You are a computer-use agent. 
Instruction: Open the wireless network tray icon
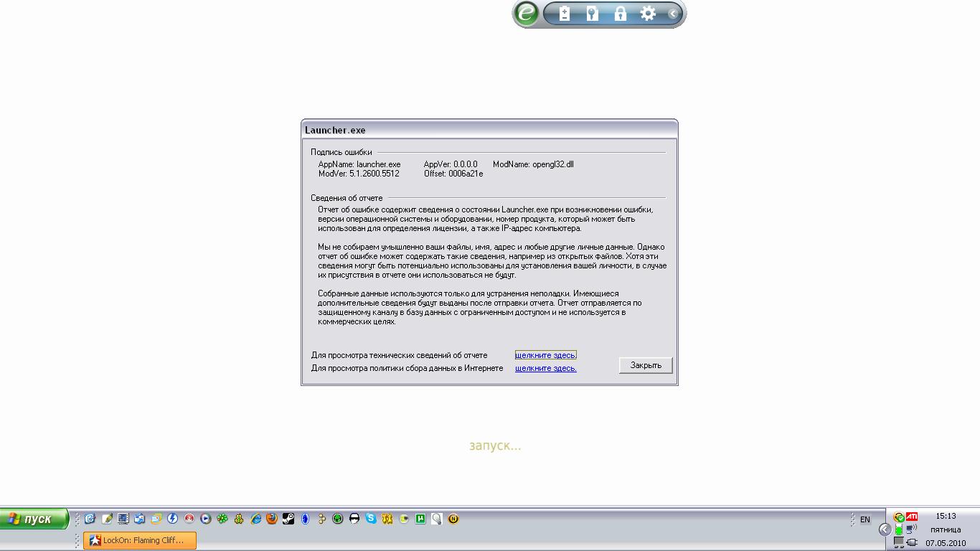pyautogui.click(x=912, y=529)
